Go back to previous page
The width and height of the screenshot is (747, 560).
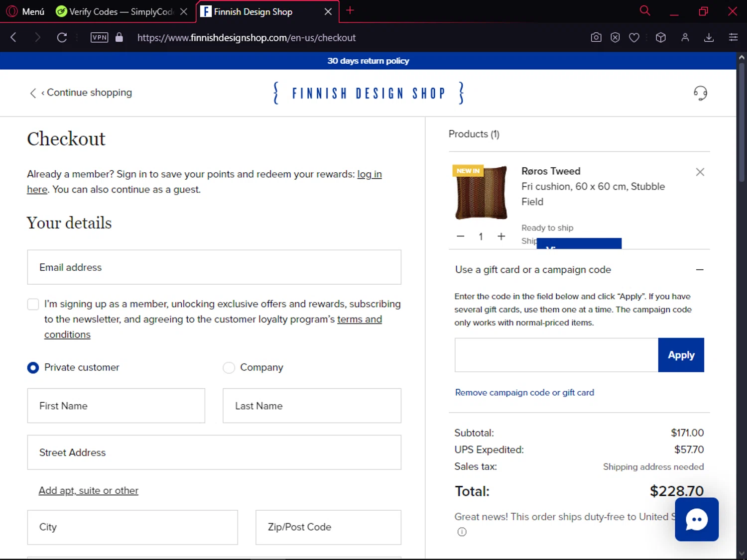13,37
